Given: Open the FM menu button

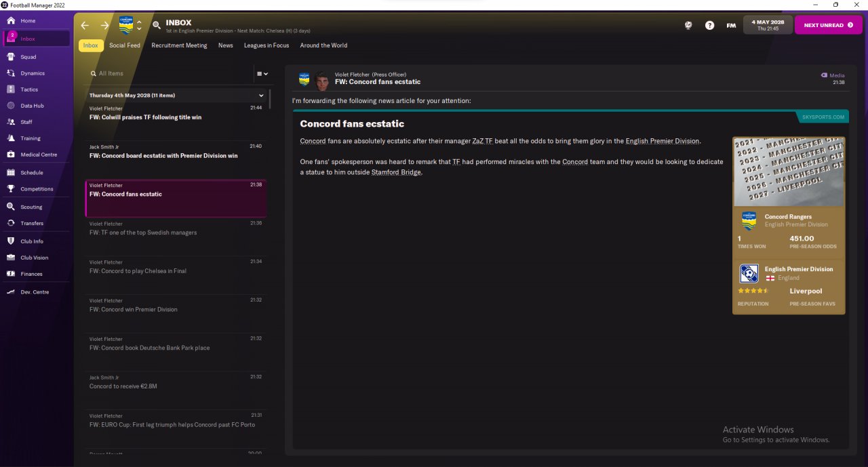Looking at the screenshot, I should coord(731,25).
